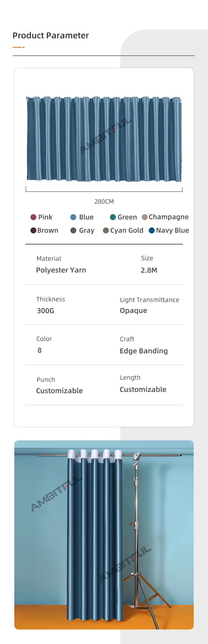The height and width of the screenshot is (644, 208).
Task: Click the Gray color swatch
Action: coord(73,230)
